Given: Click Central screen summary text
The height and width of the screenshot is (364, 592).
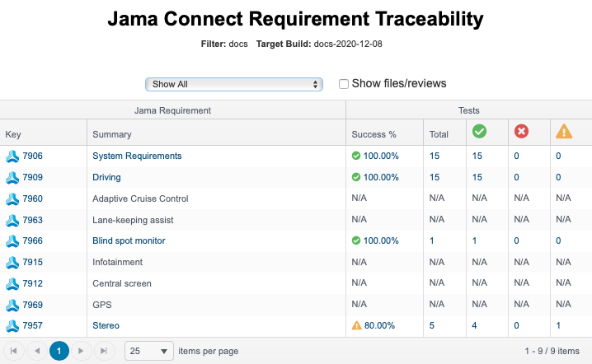Looking at the screenshot, I should pyautogui.click(x=122, y=283).
